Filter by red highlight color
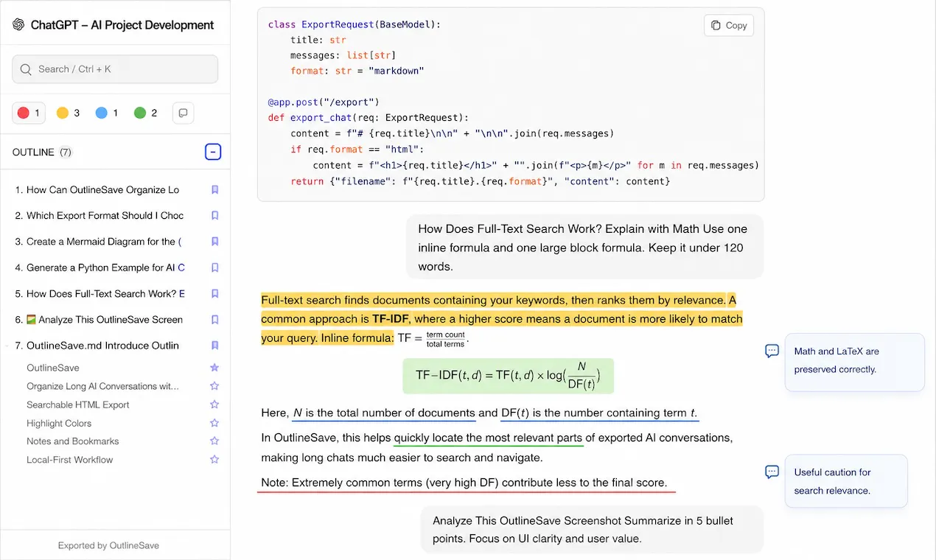The height and width of the screenshot is (560, 936). pyautogui.click(x=29, y=113)
